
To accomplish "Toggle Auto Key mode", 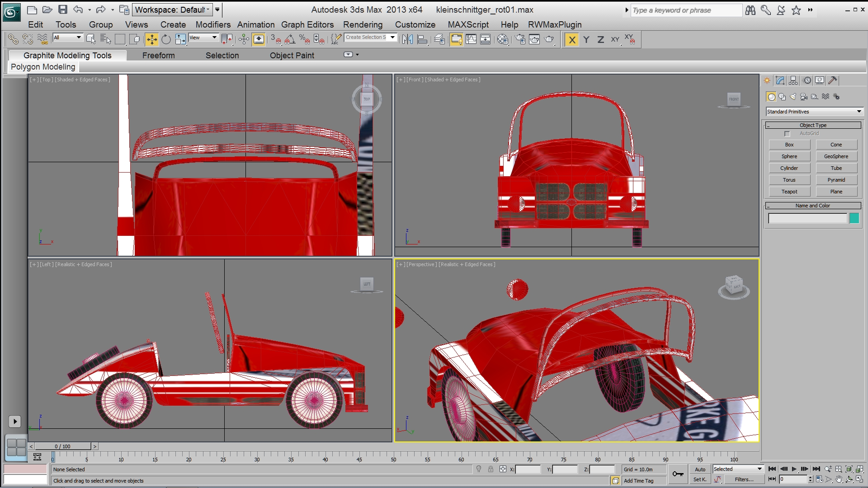I will tap(700, 469).
